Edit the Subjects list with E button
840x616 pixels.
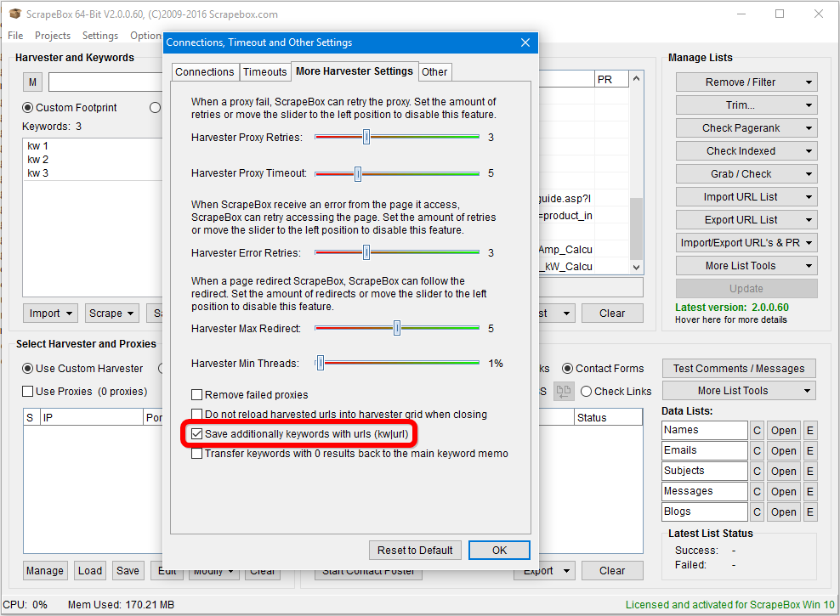[x=810, y=472]
